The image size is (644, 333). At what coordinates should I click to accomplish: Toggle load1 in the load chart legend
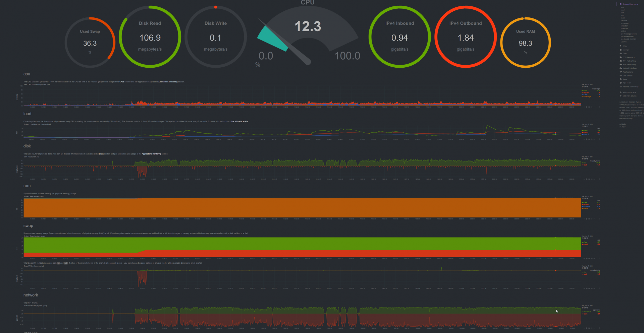tap(585, 130)
